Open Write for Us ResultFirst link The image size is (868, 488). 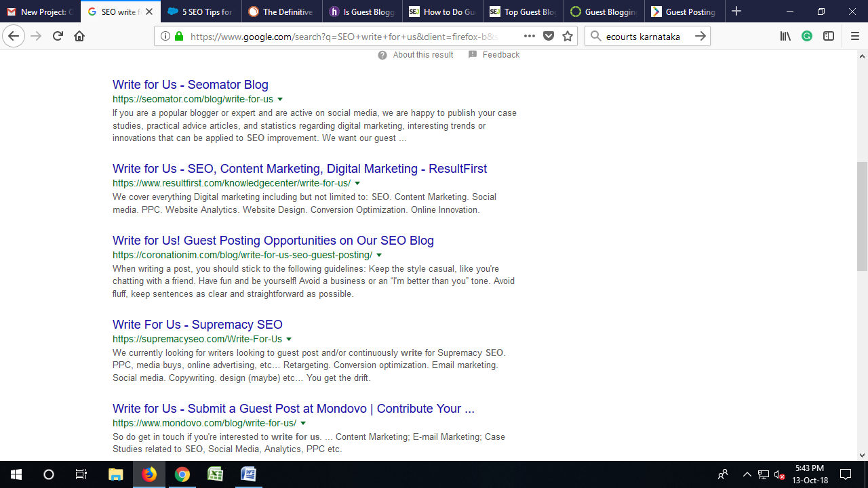[x=300, y=169]
